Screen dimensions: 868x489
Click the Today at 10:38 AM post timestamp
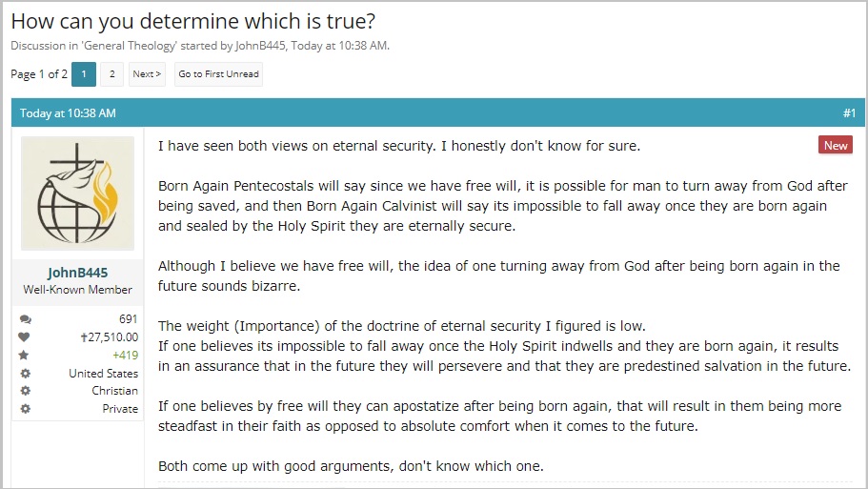68,113
